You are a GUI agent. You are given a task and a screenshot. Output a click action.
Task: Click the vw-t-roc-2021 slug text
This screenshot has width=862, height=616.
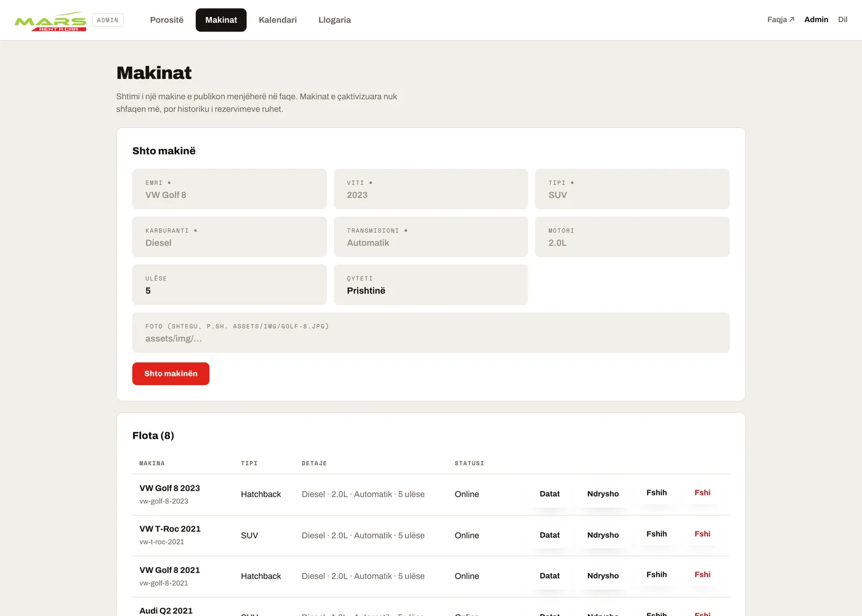click(x=162, y=542)
